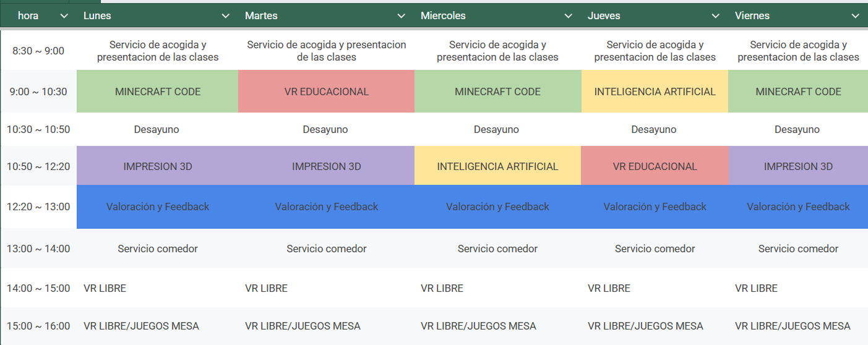Select the Lunes IMPRESION 3D cell
Image resolution: width=868 pixels, height=345 pixels.
(158, 166)
